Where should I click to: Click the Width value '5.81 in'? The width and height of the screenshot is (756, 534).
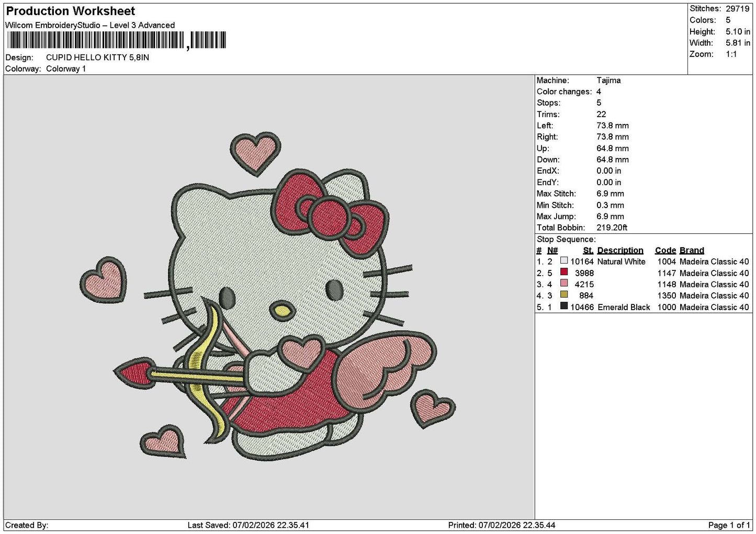pos(738,43)
